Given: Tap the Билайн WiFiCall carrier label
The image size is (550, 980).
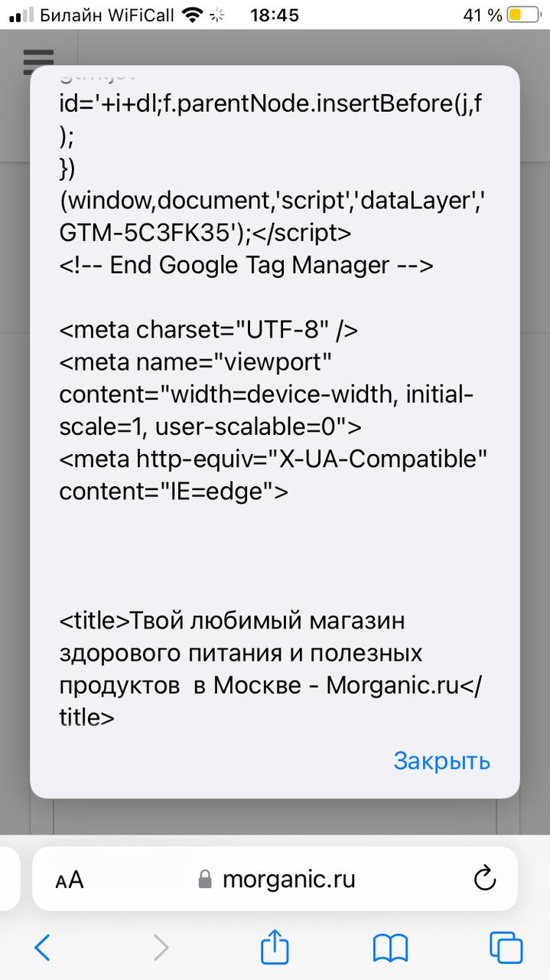Looking at the screenshot, I should 107,15.
